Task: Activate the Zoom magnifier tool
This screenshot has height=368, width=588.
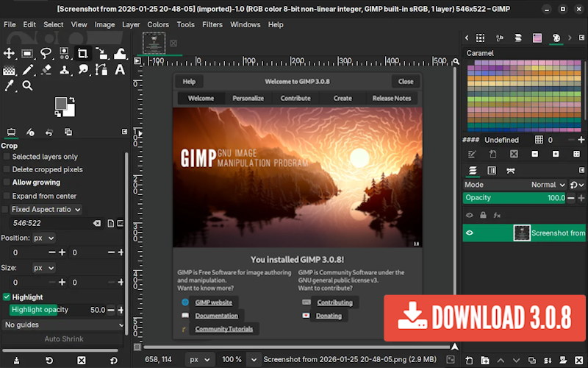Action: tap(28, 86)
